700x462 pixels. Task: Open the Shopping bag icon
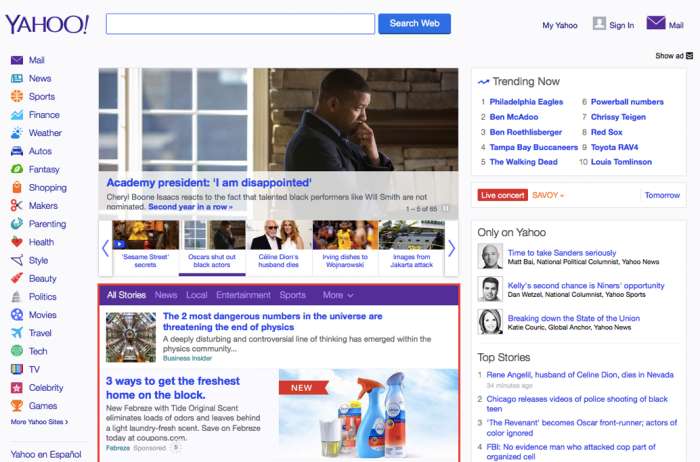[x=17, y=187]
